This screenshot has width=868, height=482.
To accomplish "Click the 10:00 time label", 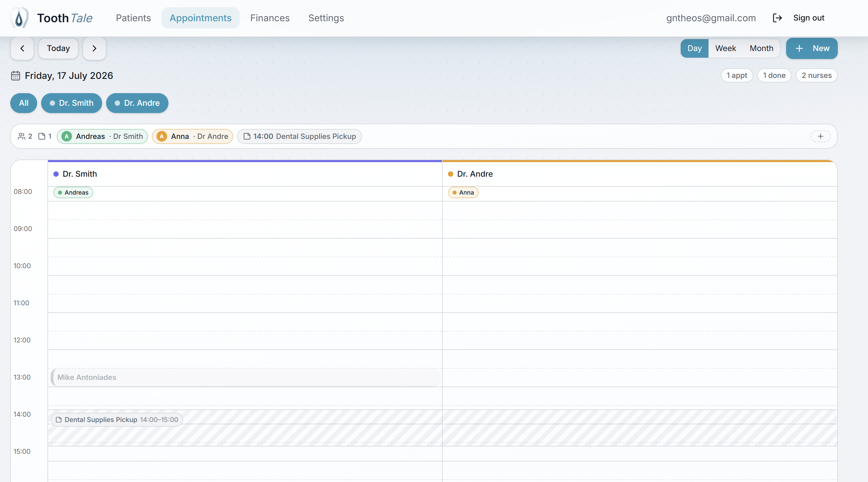I will click(x=22, y=266).
